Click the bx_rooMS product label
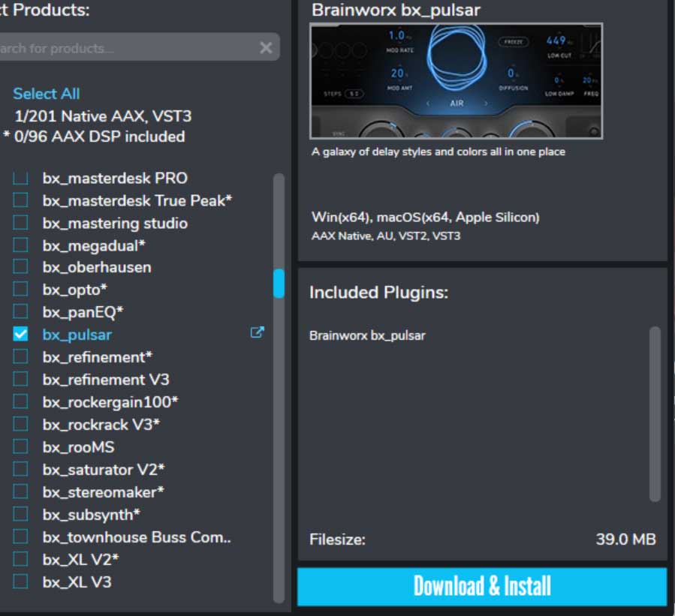This screenshot has height=616, width=675. pyautogui.click(x=78, y=447)
